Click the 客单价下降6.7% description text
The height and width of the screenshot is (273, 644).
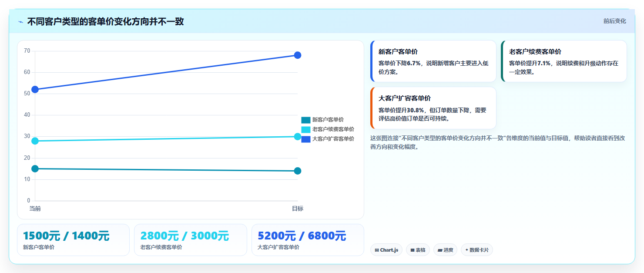tap(433, 67)
